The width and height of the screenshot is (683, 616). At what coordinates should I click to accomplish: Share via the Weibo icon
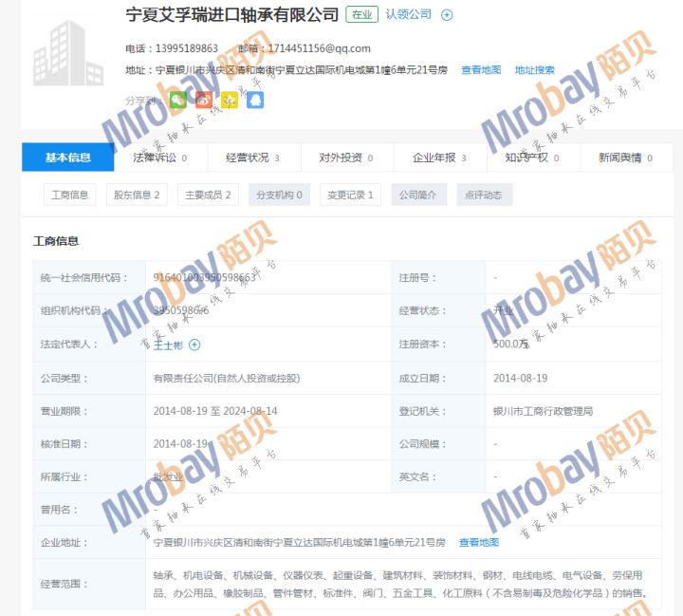click(203, 100)
